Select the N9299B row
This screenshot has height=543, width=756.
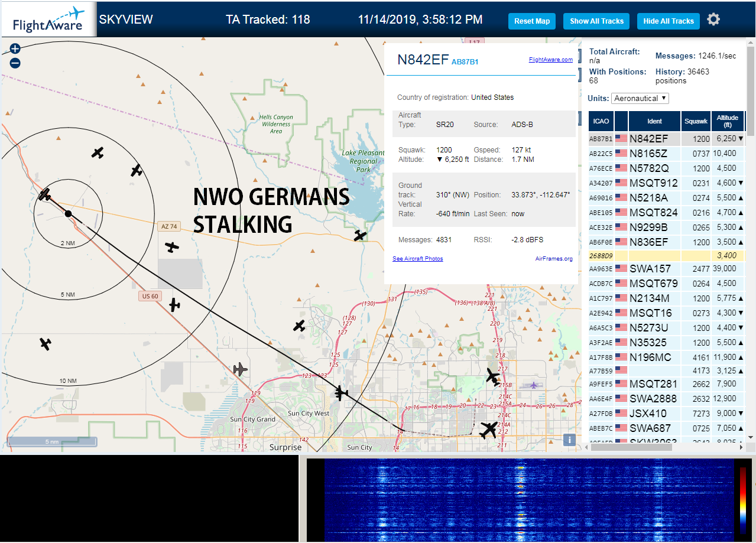pyautogui.click(x=666, y=227)
